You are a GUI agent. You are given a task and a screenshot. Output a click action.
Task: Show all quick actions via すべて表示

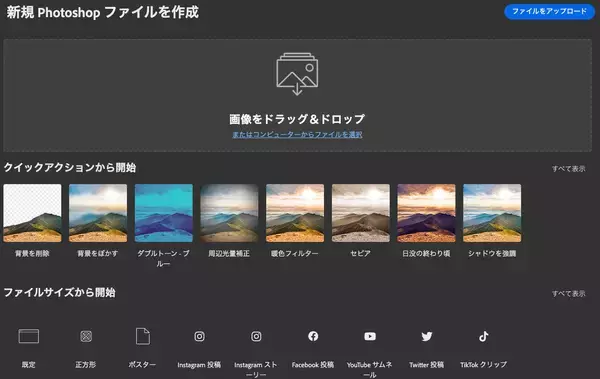[x=568, y=168]
